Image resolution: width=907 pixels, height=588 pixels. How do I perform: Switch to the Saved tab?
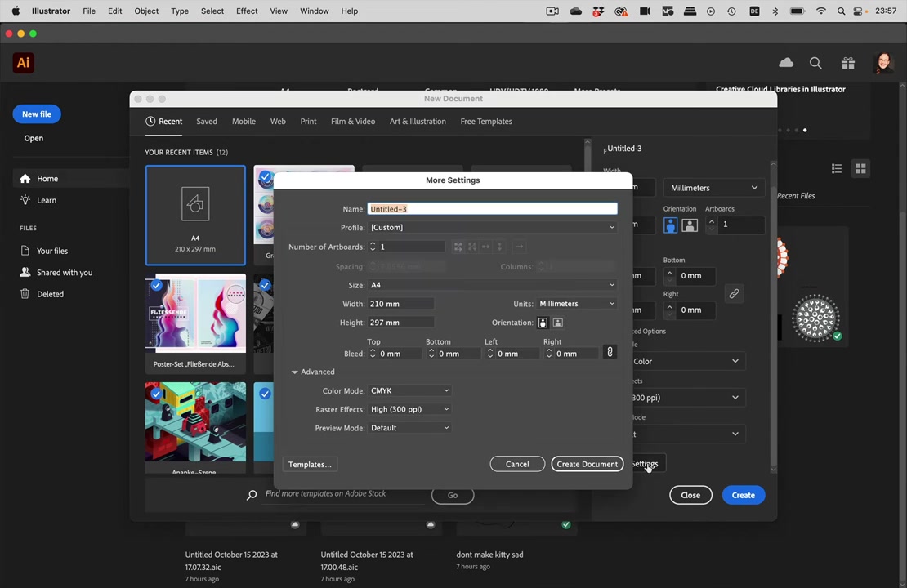pyautogui.click(x=207, y=122)
